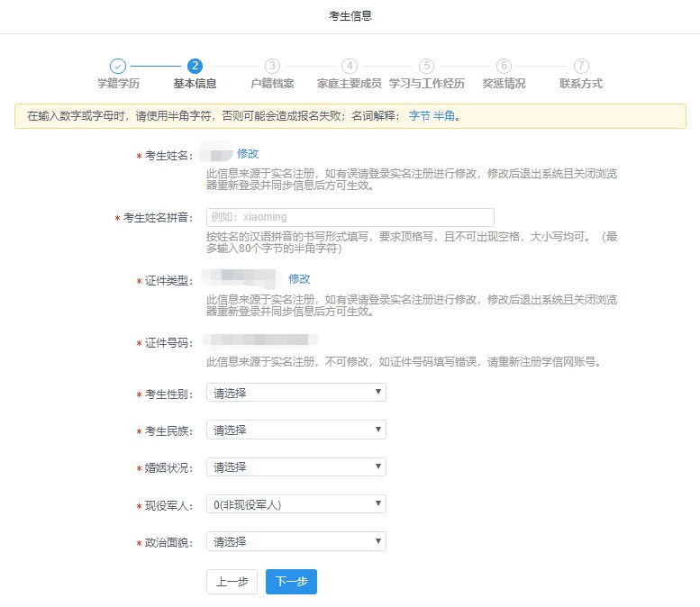Viewport: 700px width, 607px height.
Task: Click the step 7 circle icon
Action: (x=581, y=66)
